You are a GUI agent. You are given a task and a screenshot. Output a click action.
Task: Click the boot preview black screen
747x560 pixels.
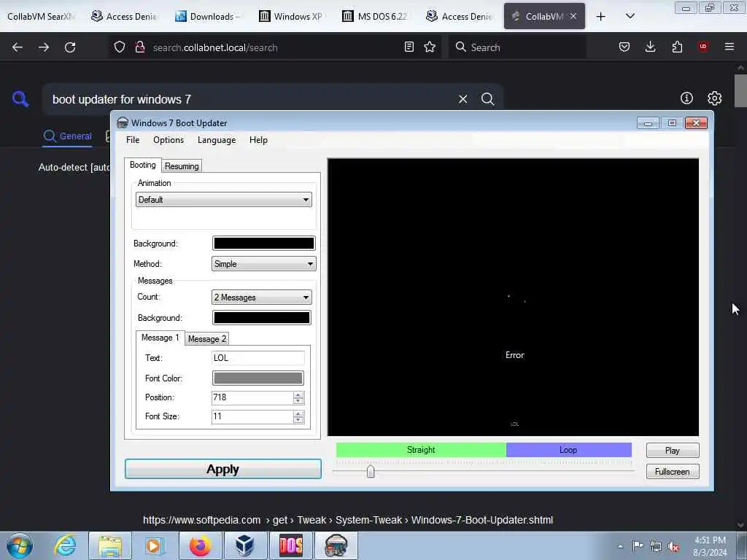click(x=513, y=297)
